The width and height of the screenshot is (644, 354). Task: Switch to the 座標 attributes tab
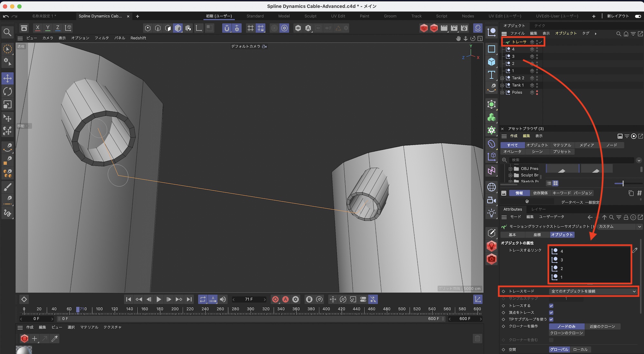pos(537,235)
